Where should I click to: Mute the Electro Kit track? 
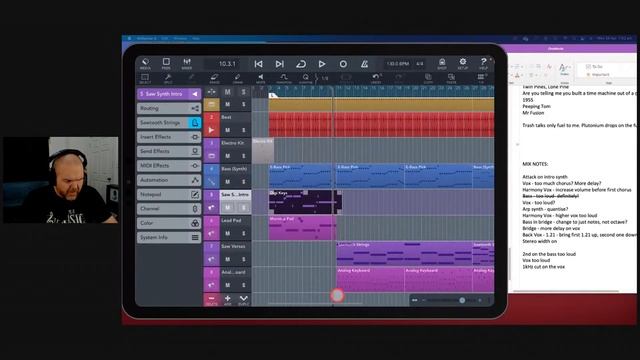click(227, 156)
